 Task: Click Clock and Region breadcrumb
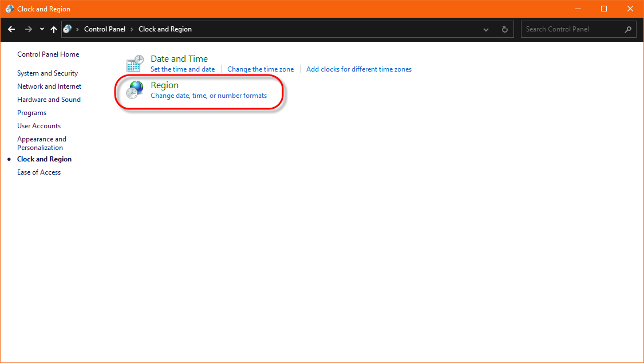(x=165, y=29)
